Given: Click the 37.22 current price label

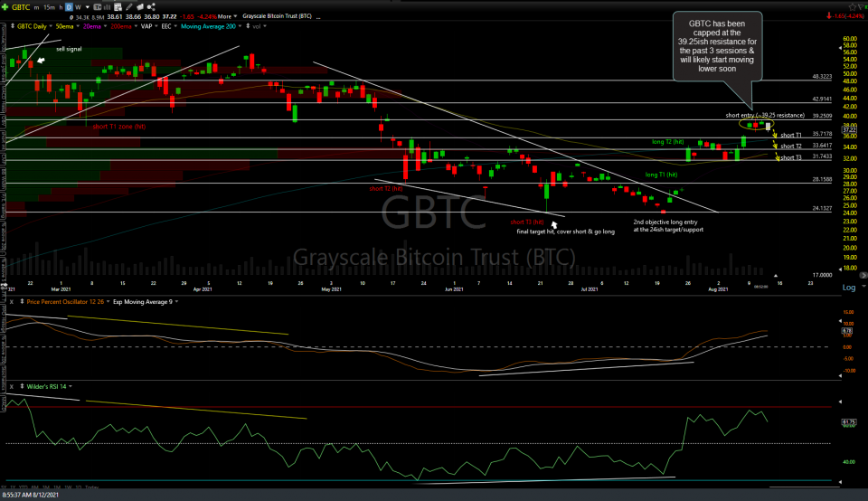Looking at the screenshot, I should pyautogui.click(x=849, y=129).
